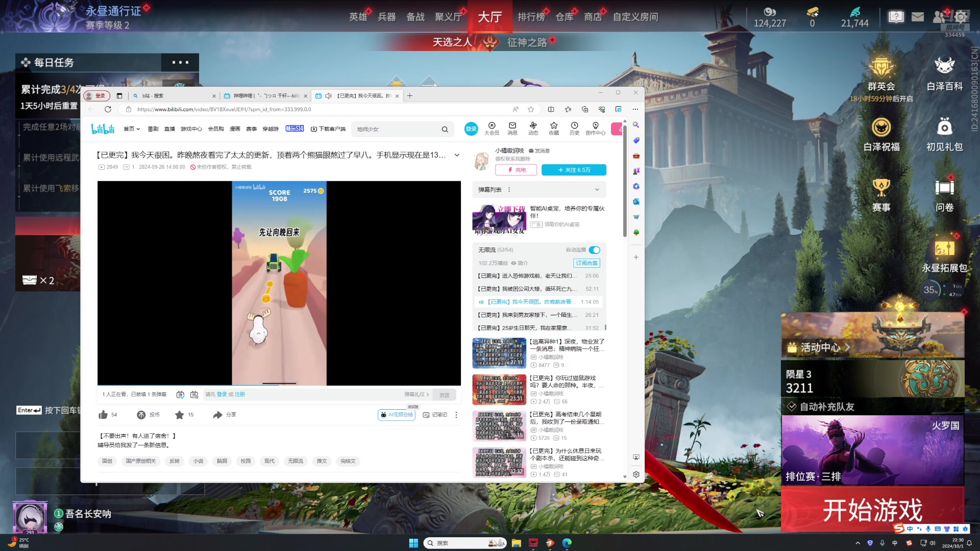Toggle mute speaker icon on the video tab
980x551 pixels.
point(328,95)
